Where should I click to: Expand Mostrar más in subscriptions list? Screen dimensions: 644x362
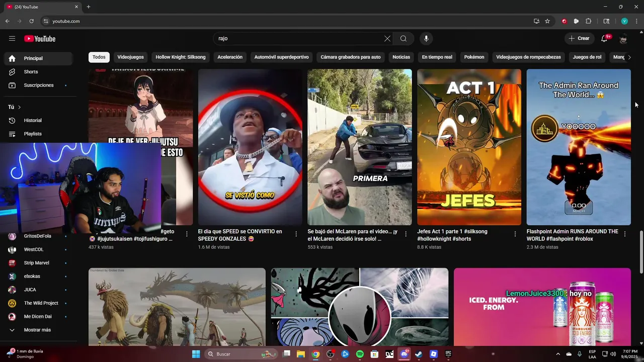[38, 330]
